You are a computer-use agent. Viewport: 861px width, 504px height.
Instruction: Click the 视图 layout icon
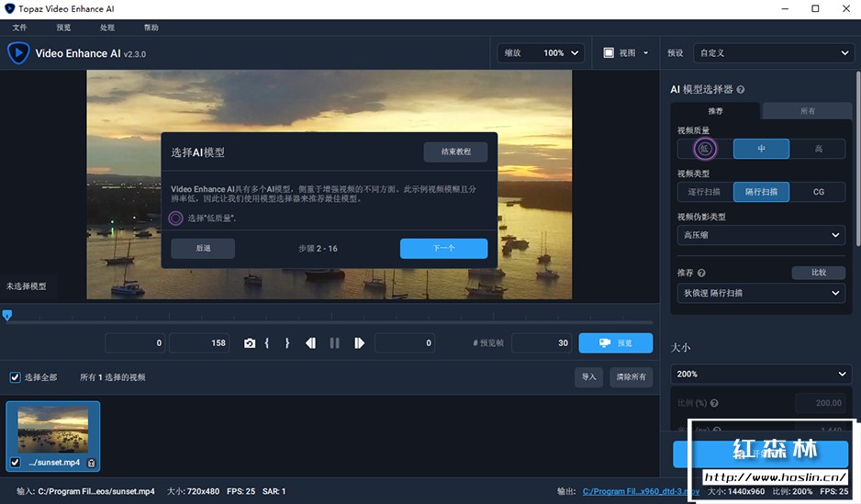point(609,52)
